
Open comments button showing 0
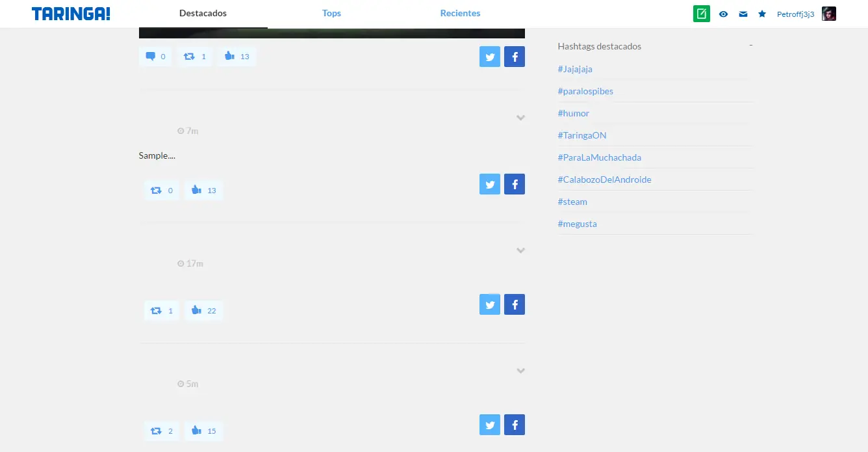click(156, 57)
